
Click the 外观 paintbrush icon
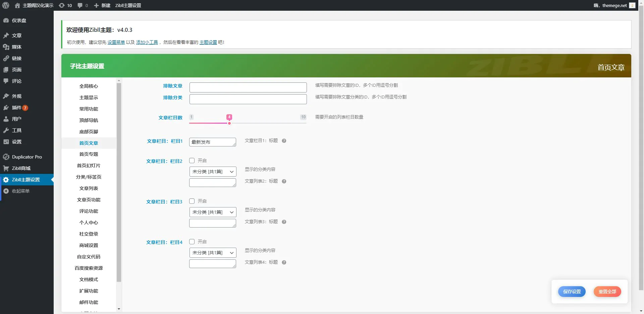[6, 96]
